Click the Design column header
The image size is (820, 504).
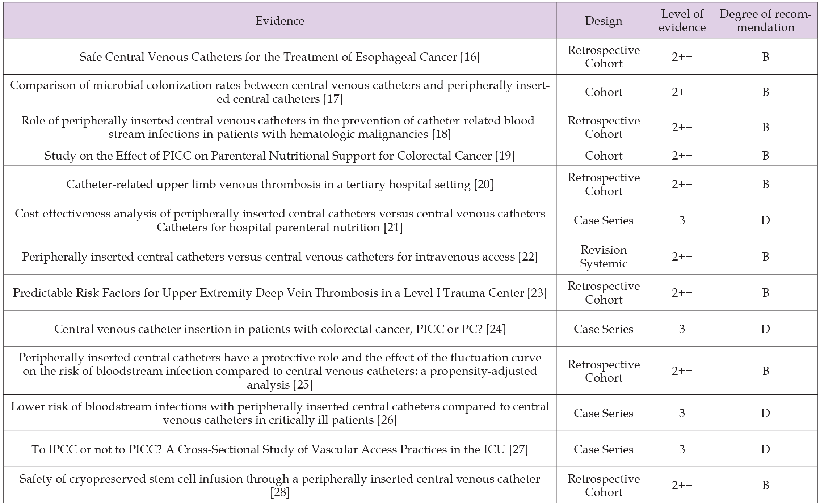pos(603,21)
